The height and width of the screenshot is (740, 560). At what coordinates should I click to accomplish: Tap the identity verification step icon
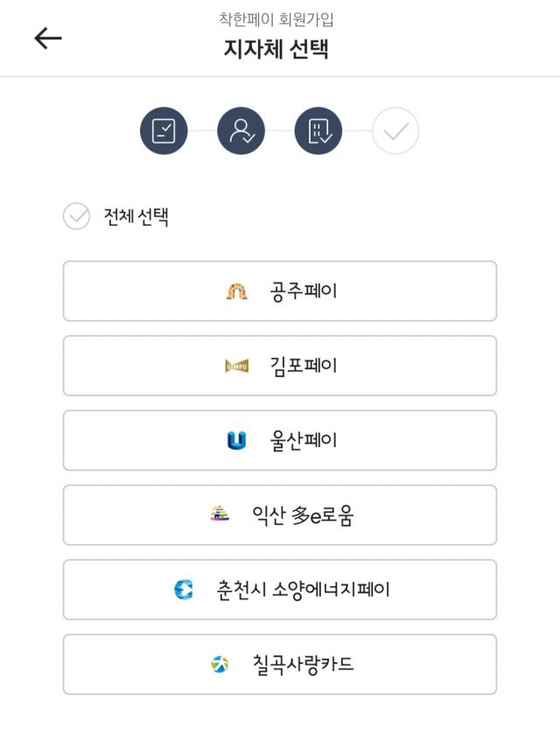[241, 131]
